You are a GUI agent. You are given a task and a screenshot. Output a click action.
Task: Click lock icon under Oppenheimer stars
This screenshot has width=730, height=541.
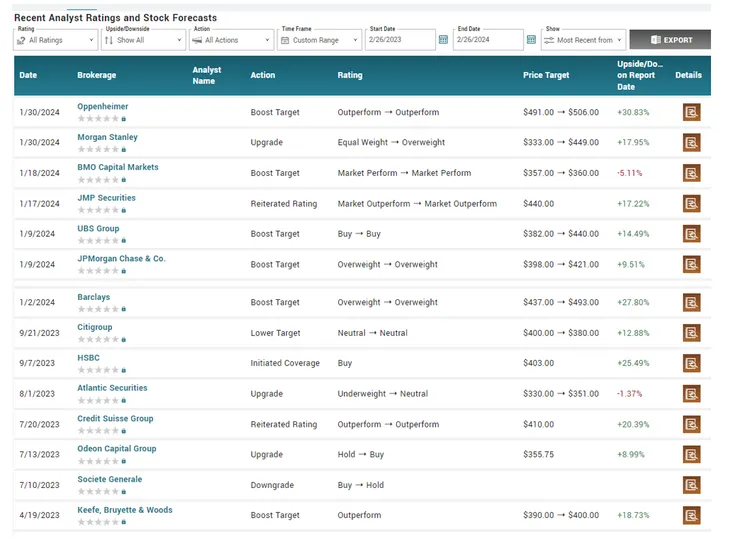coord(124,119)
